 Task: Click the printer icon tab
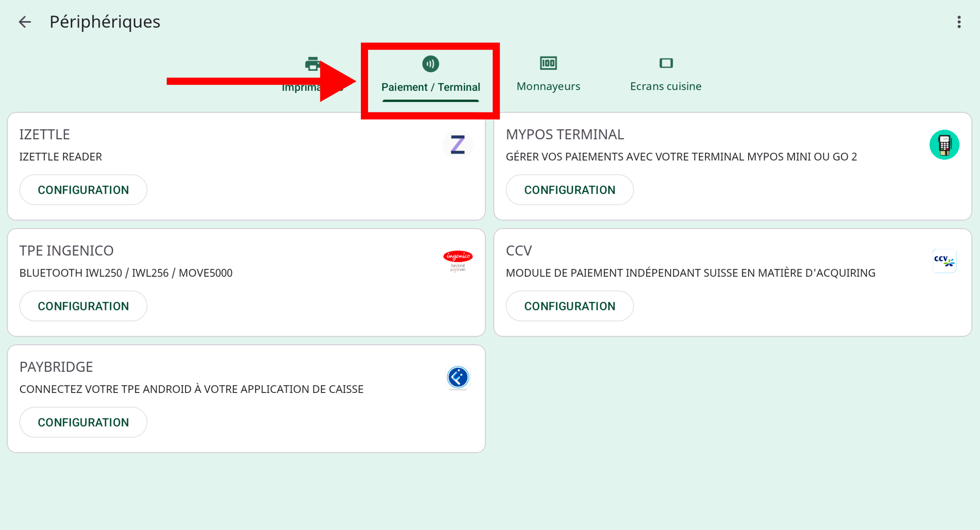(x=312, y=64)
